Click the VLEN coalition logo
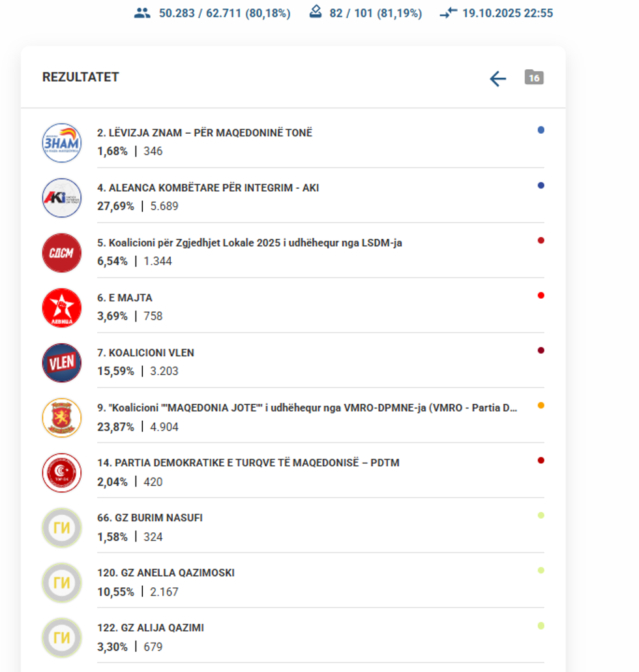The image size is (639, 672). [x=62, y=363]
